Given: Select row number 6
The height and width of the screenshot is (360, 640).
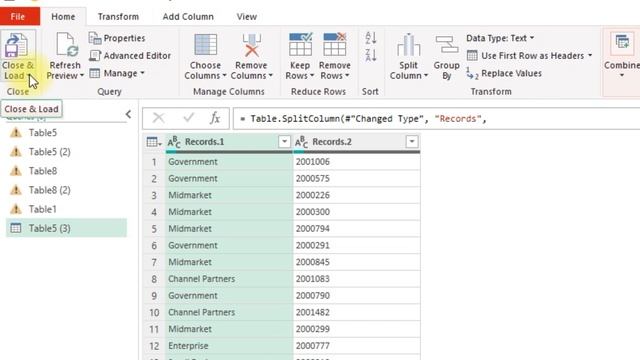Looking at the screenshot, I should point(154,245).
